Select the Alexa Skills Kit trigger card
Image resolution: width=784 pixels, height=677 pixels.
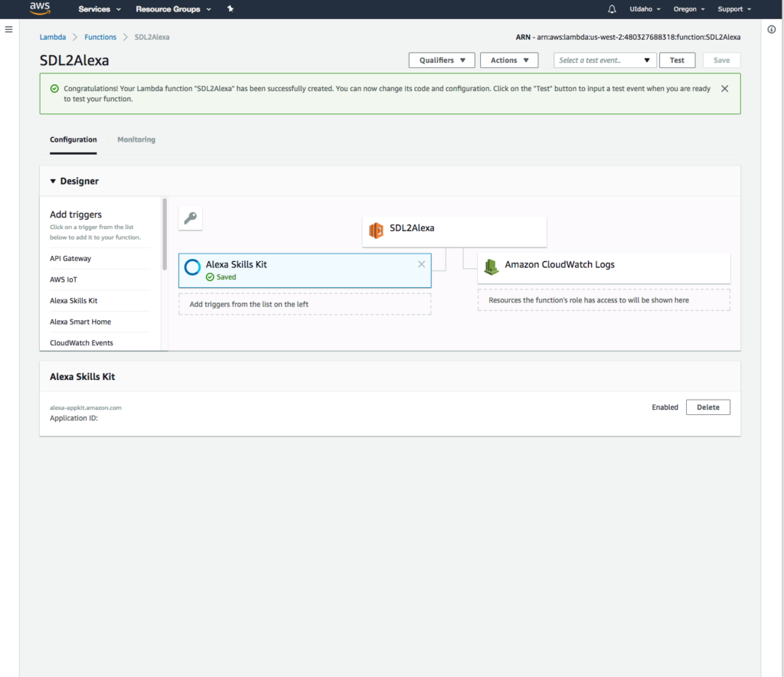tap(305, 270)
